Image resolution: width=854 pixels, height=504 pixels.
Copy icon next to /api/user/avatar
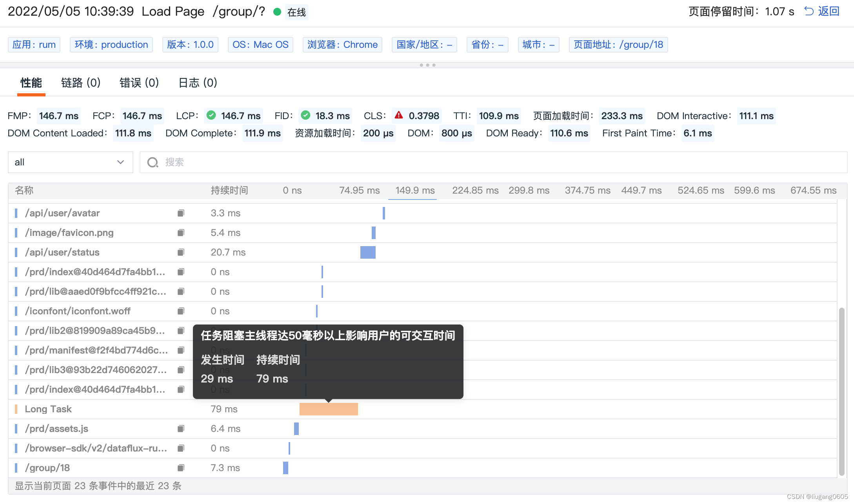coord(181,213)
